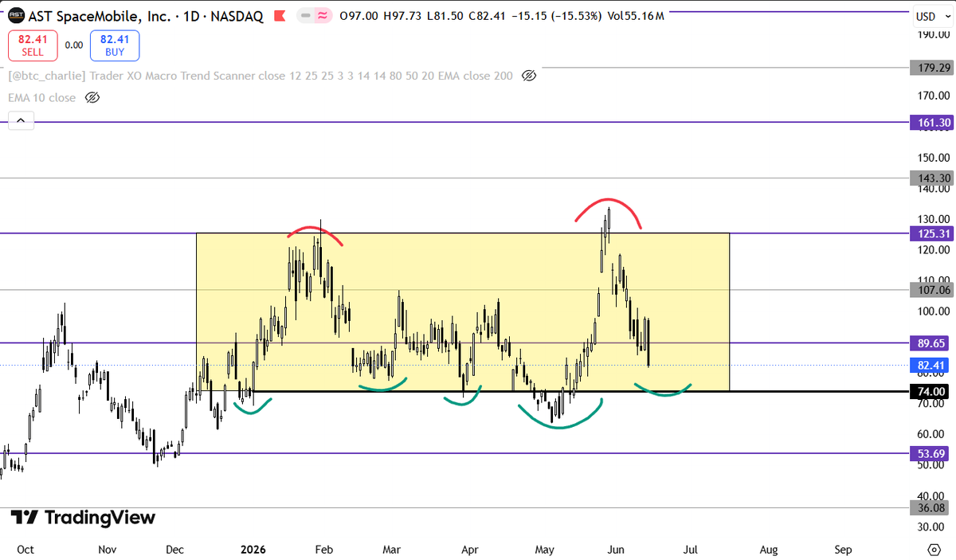
Task: Click the 30.00 price axis tick
Action: [931, 527]
